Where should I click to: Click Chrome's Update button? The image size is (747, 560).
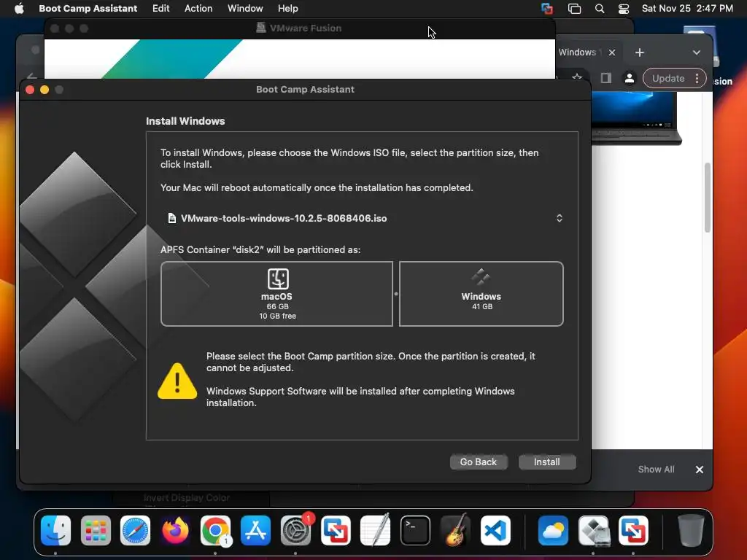(668, 78)
